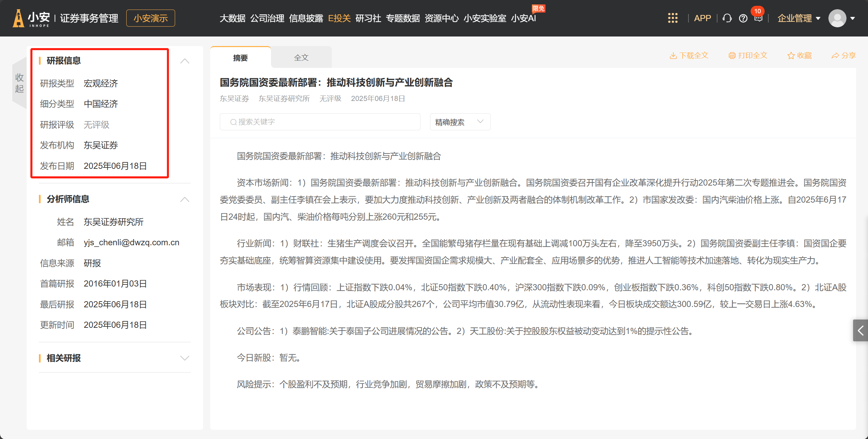The image size is (868, 439).
Task: Expand the 相关研报 section
Action: [x=185, y=358]
